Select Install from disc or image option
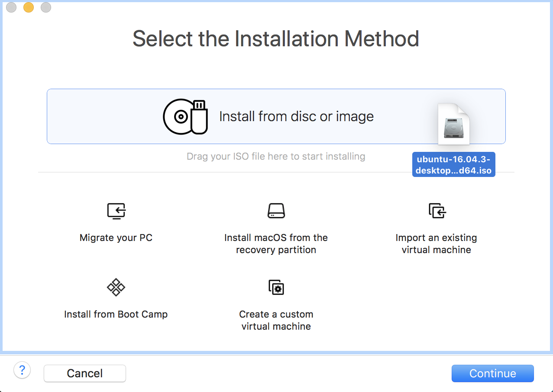This screenshot has height=392, width=553. tap(276, 116)
